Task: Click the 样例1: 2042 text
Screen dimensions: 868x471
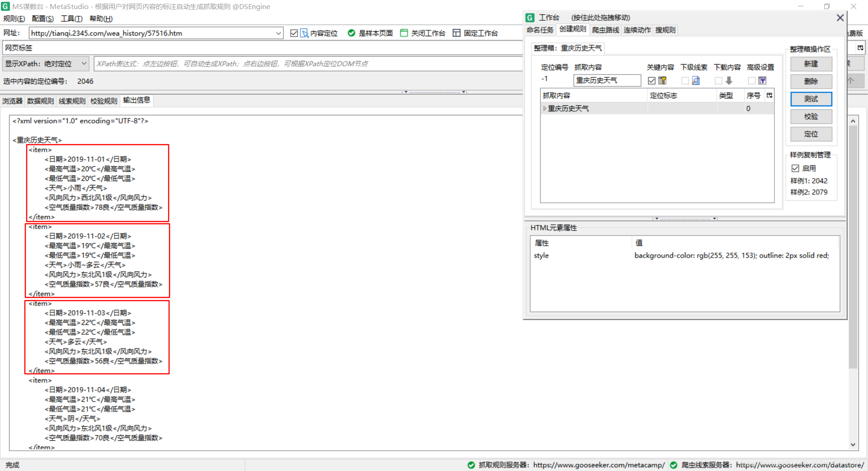Action: tap(809, 181)
